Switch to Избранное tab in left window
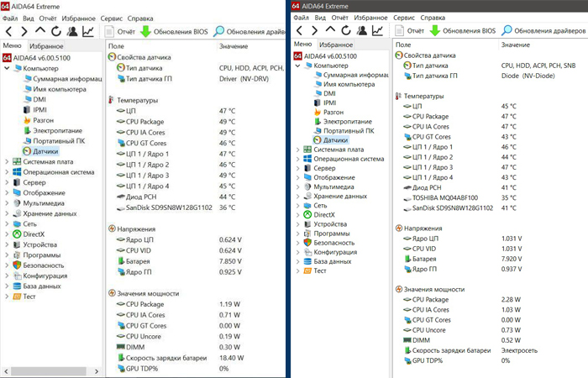This screenshot has height=378, width=588. 46,46
